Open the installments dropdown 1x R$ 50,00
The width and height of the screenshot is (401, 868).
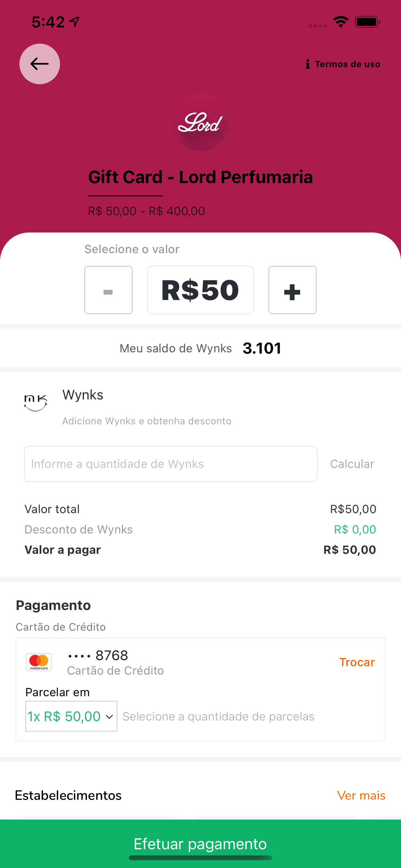(x=71, y=716)
